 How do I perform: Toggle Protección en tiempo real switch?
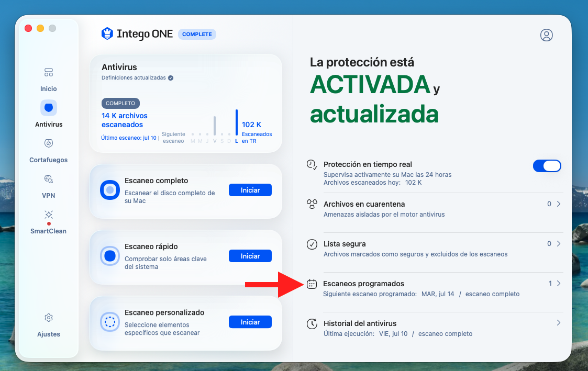(547, 166)
